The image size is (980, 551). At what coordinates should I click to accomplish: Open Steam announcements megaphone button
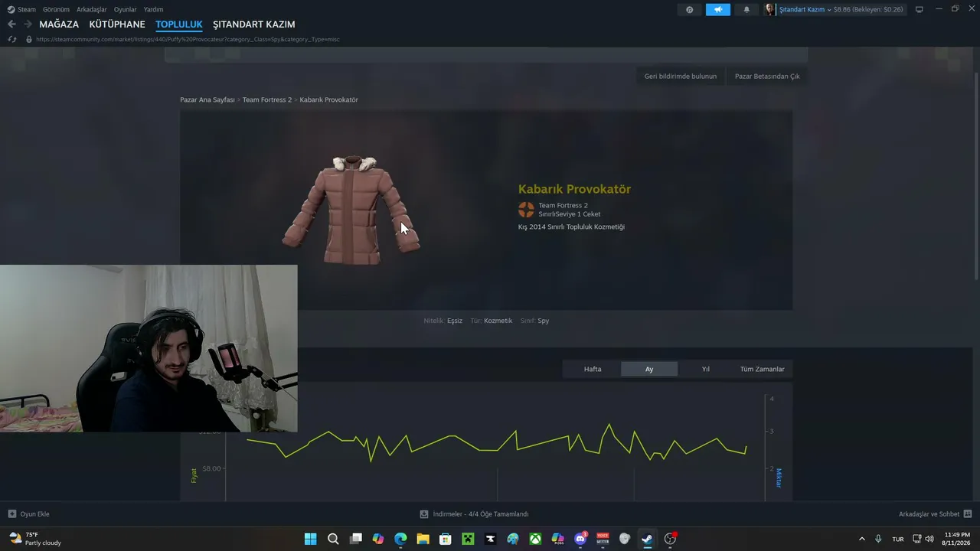click(x=718, y=10)
